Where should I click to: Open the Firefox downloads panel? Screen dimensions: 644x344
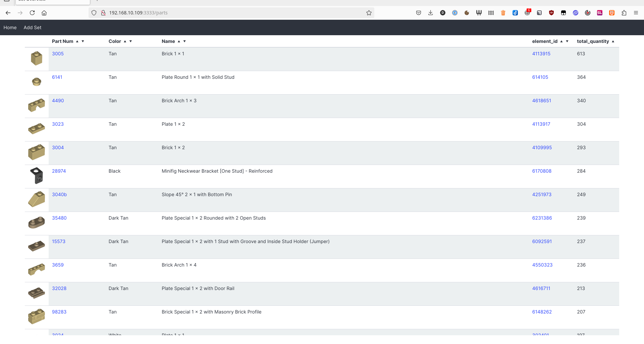(x=431, y=13)
